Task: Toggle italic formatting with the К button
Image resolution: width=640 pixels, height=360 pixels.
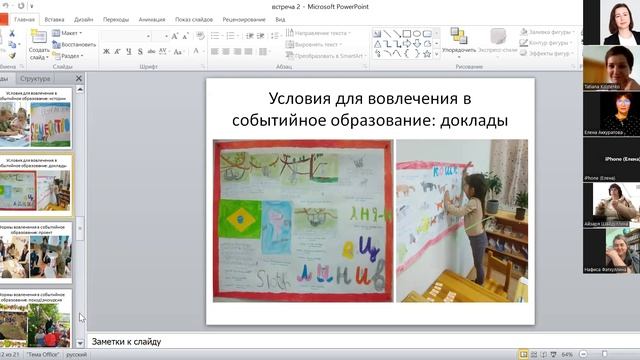Action: tap(118, 51)
